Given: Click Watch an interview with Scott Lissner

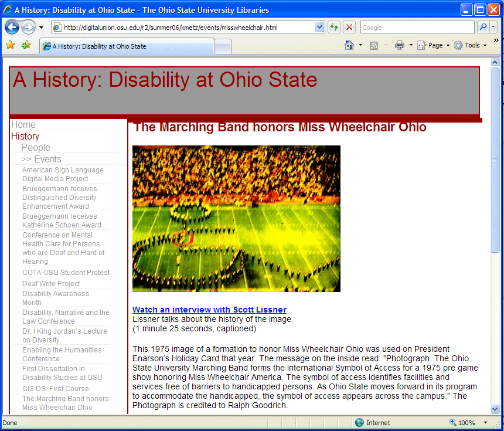Looking at the screenshot, I should 209,310.
